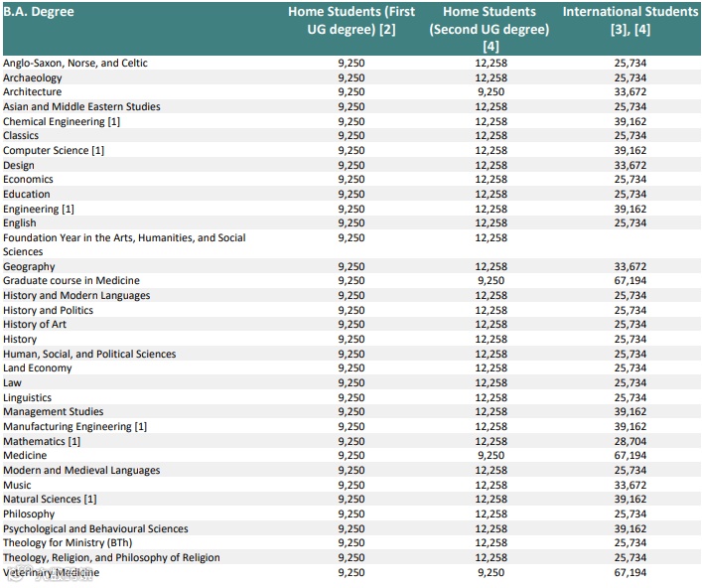Click 67,194 in the Medicine row
The image size is (702, 588).
click(x=630, y=456)
